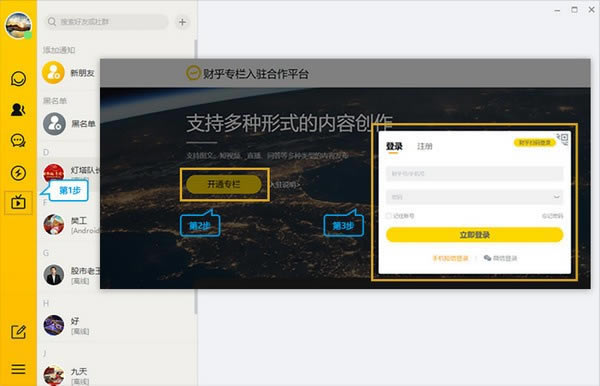
Task: Open the group chat icon in sidebar
Action: coord(18,141)
